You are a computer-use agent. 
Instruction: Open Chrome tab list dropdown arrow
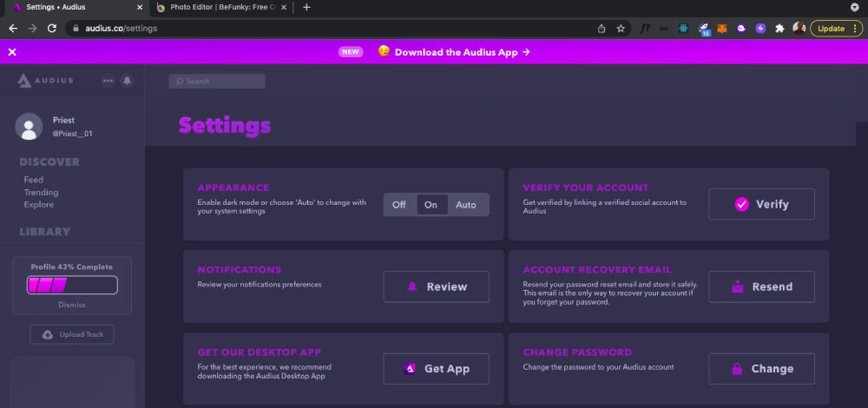(854, 7)
